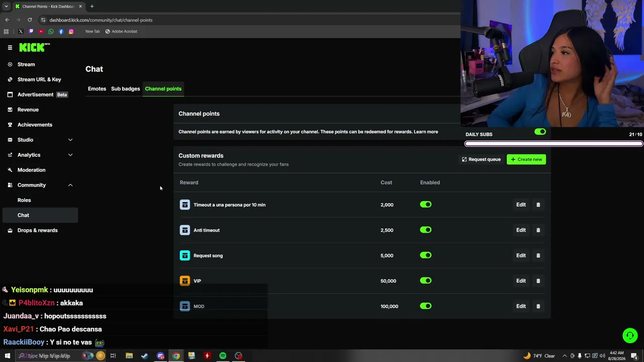Click the browser address bar URL
Screen dimensions: 644x362
(101, 20)
